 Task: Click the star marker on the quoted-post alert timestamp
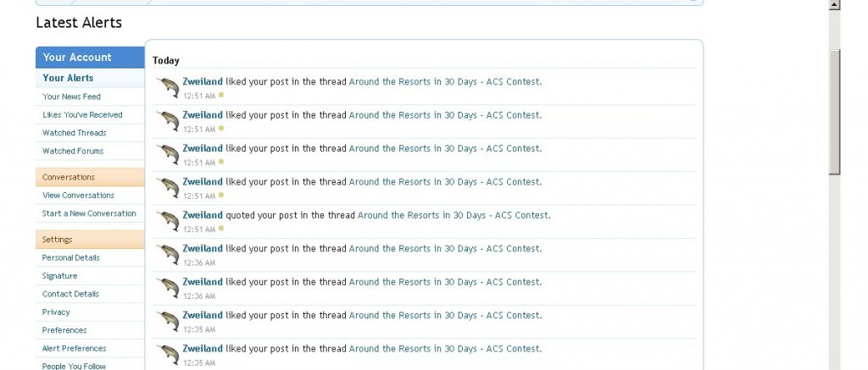click(221, 229)
